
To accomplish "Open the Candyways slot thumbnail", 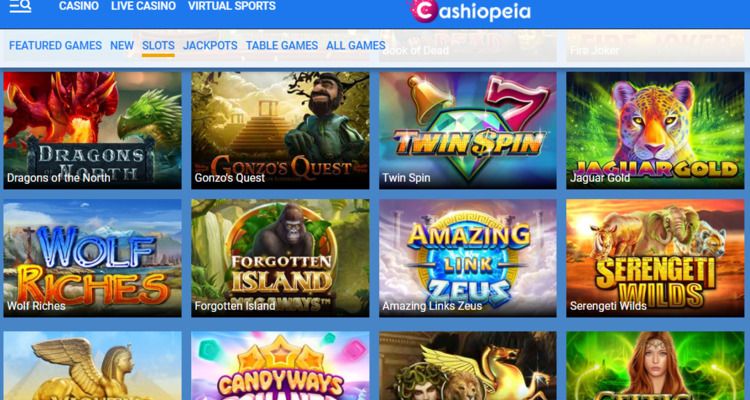I will (x=280, y=366).
